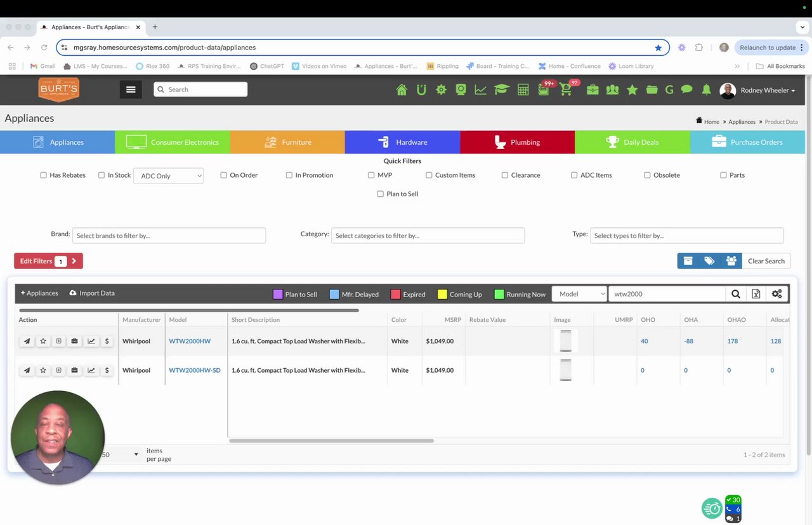Expand the ADC Only dropdown
This screenshot has width=812, height=525.
coord(168,176)
